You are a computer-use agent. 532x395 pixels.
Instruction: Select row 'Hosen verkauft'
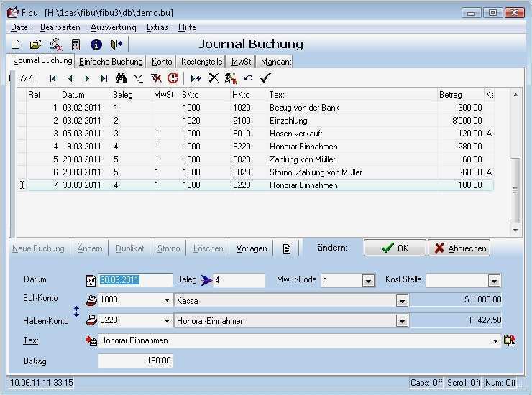[x=256, y=134]
